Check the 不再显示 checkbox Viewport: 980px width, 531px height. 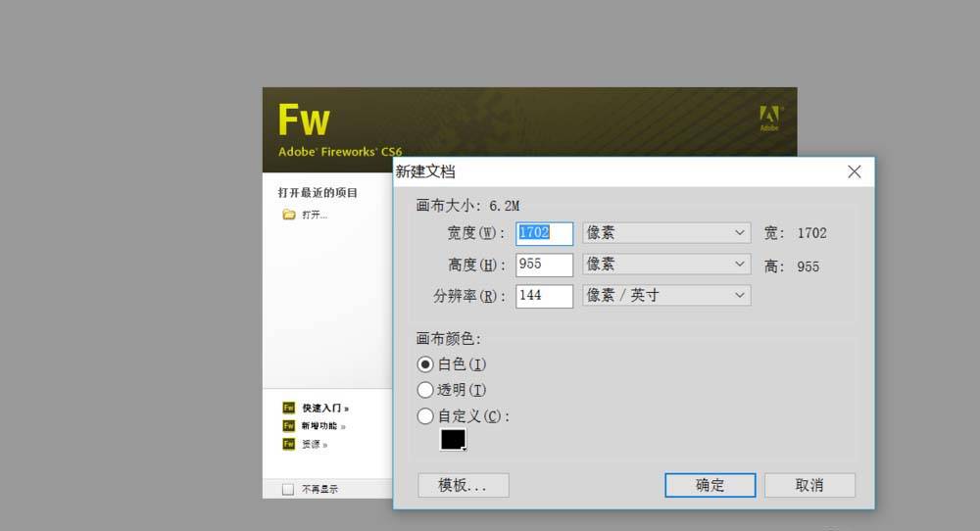(288, 489)
